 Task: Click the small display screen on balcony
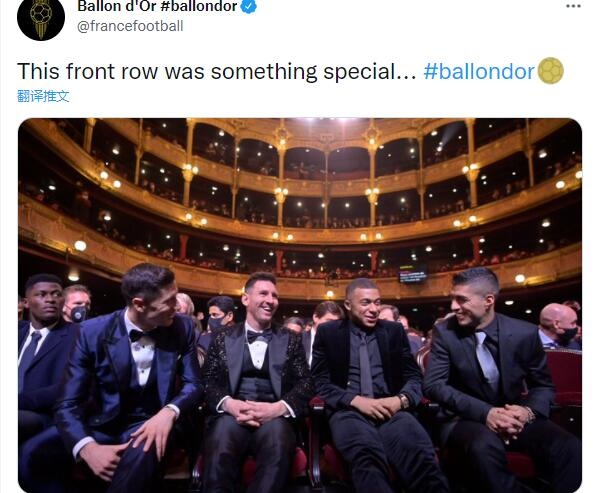[x=412, y=274]
